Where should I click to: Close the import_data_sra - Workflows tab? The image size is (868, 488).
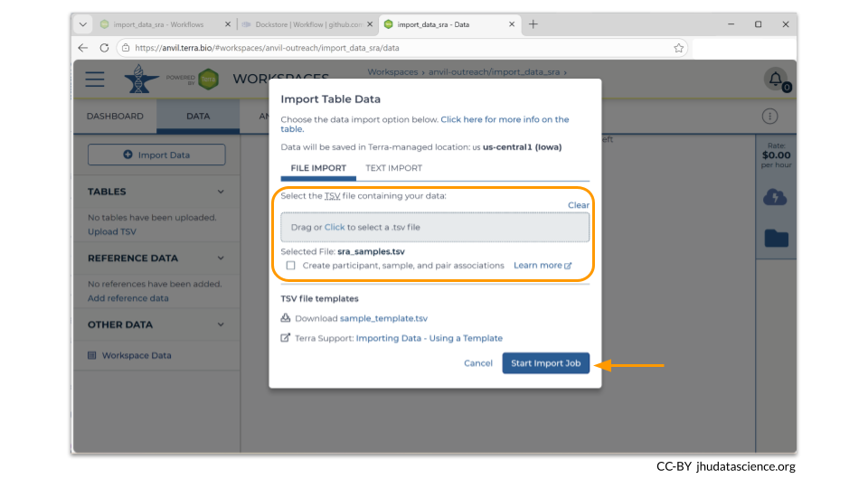tap(228, 24)
